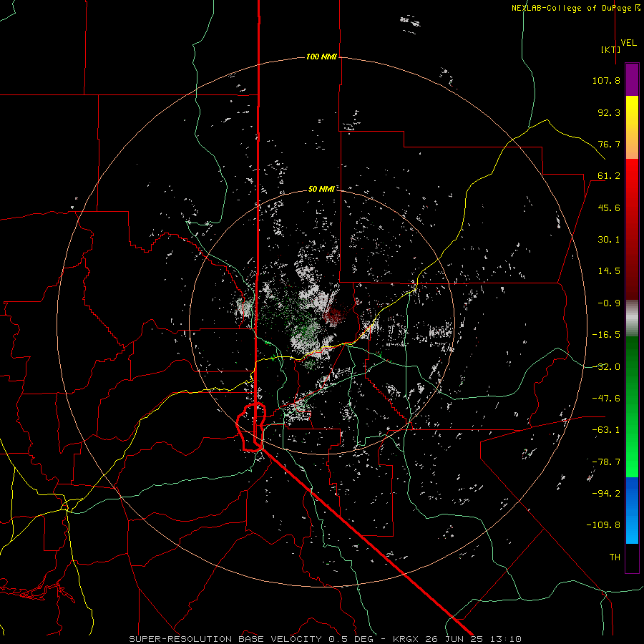Select the -78.7 scale value

(x=606, y=462)
